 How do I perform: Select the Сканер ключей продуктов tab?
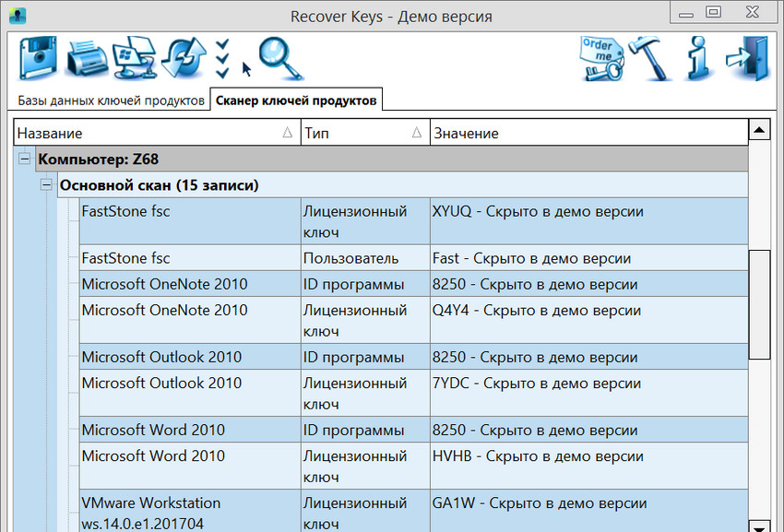[296, 100]
